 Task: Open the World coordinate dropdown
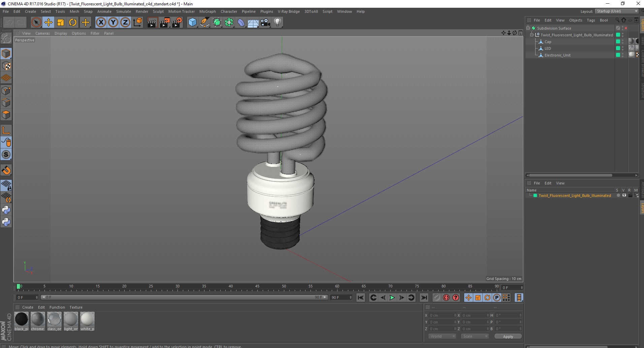tap(442, 336)
